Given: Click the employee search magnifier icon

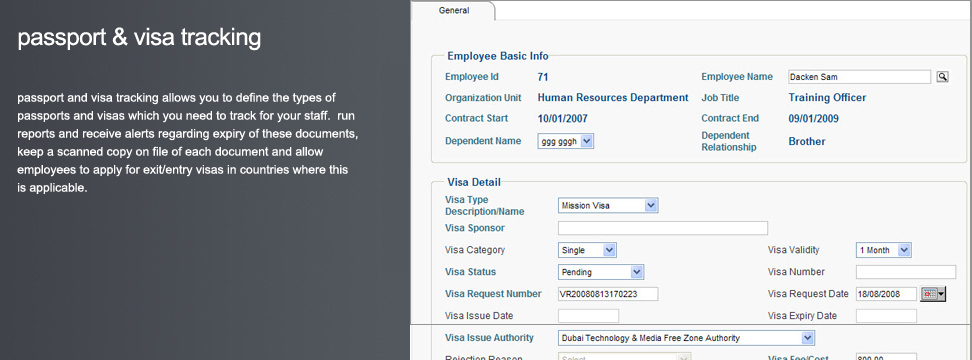Looking at the screenshot, I should pos(942,77).
